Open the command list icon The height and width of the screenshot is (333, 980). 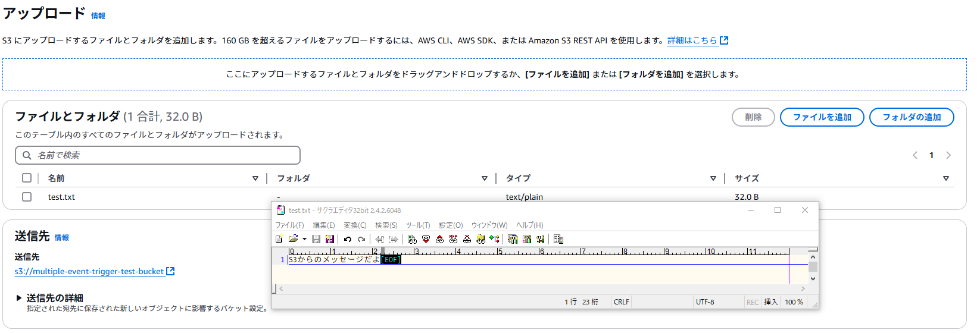tap(558, 239)
